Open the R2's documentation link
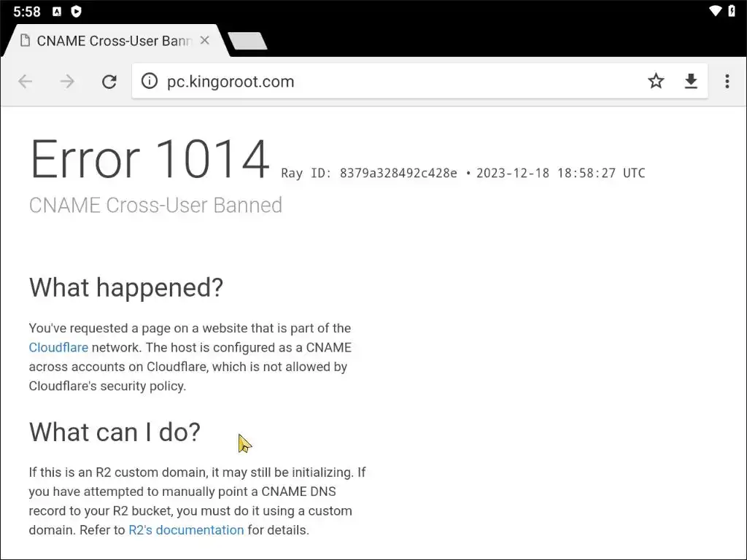Image resolution: width=747 pixels, height=560 pixels. [186, 530]
